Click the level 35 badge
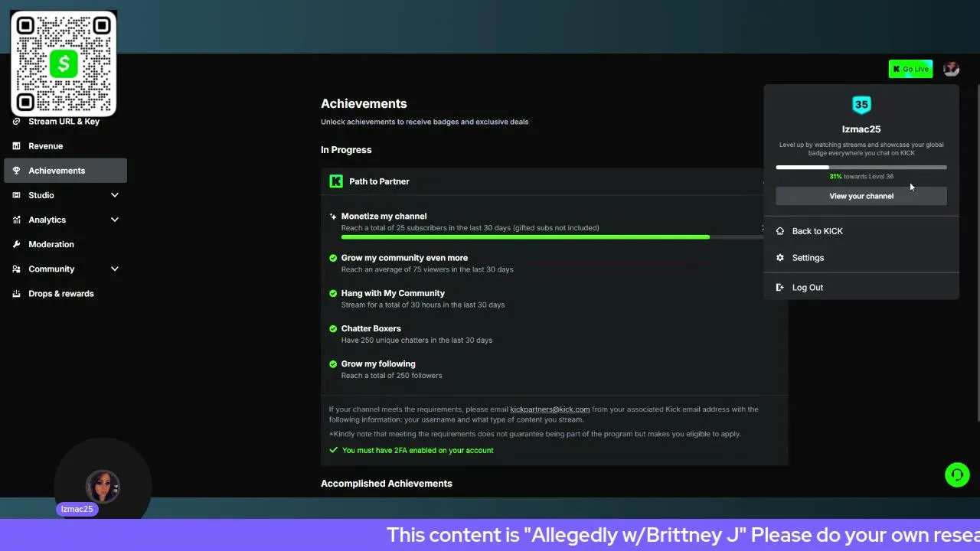The image size is (980, 551). click(x=861, y=105)
